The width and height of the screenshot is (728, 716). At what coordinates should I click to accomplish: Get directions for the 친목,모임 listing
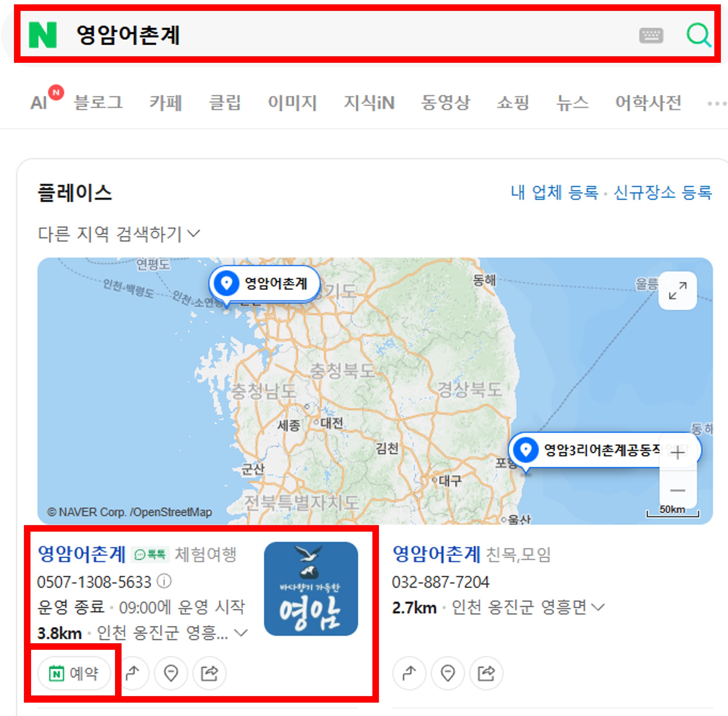click(409, 673)
